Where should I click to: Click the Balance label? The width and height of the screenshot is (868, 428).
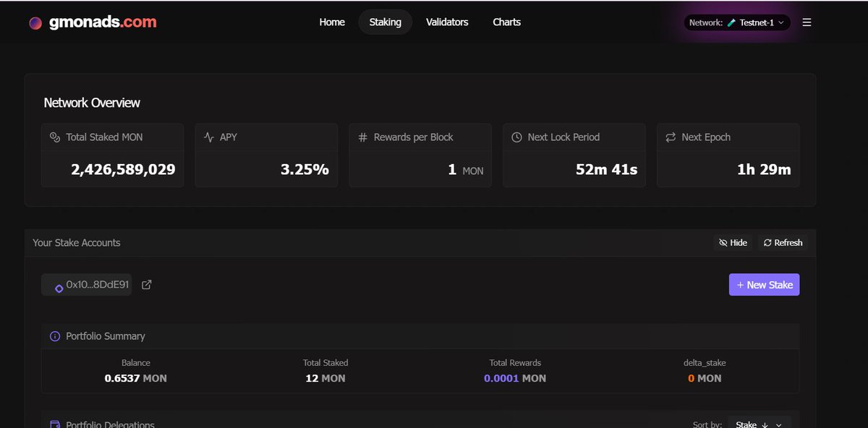tap(136, 363)
